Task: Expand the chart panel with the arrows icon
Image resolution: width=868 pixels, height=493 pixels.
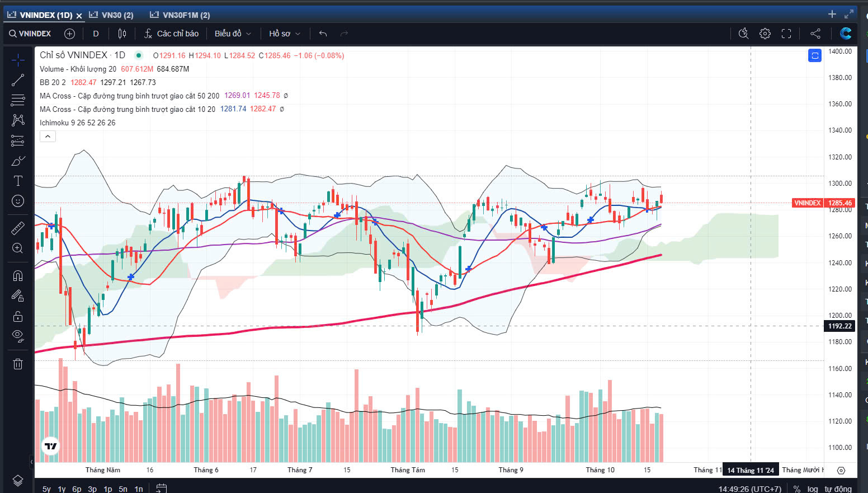Action: (849, 14)
